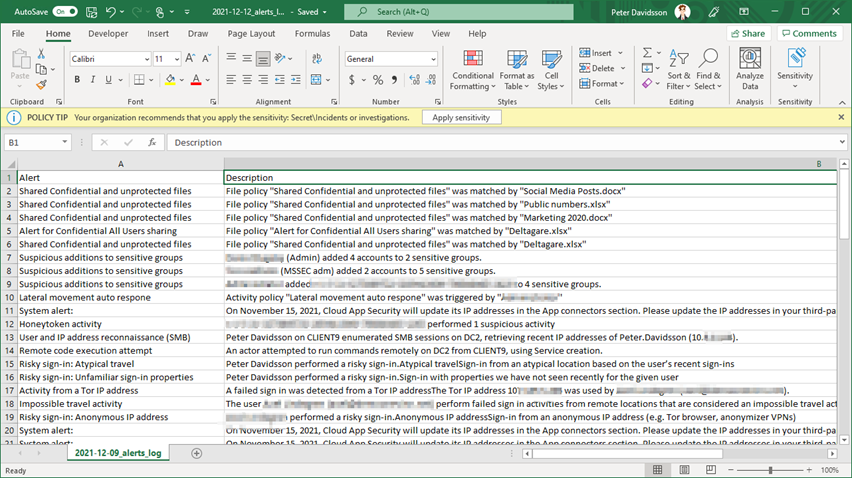This screenshot has width=852, height=478.
Task: Toggle the AutoSave switch
Action: point(65,11)
